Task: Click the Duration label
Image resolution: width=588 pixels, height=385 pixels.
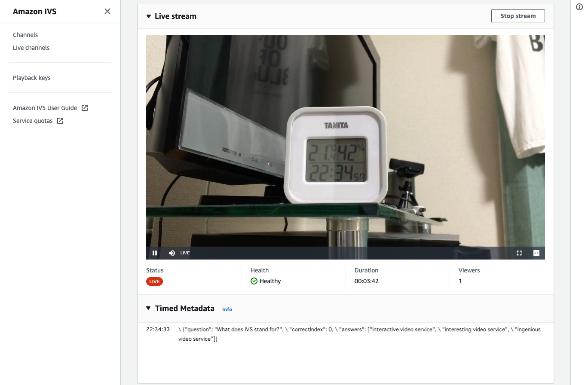Action: [366, 270]
